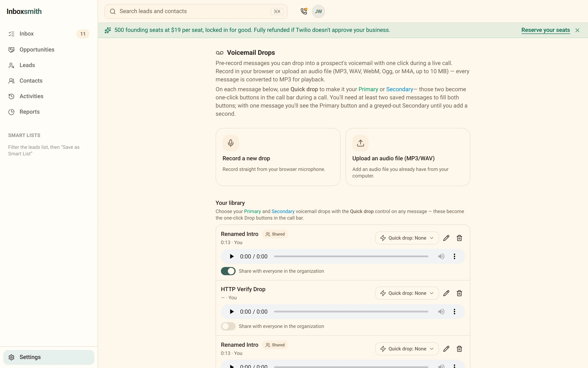This screenshot has height=368, width=588.
Task: Open the JW user avatar menu
Action: click(x=318, y=11)
